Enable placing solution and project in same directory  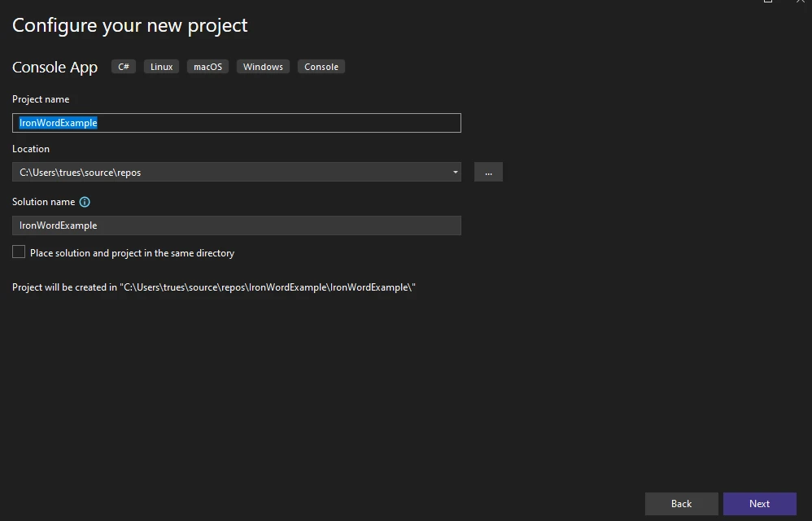pyautogui.click(x=19, y=252)
